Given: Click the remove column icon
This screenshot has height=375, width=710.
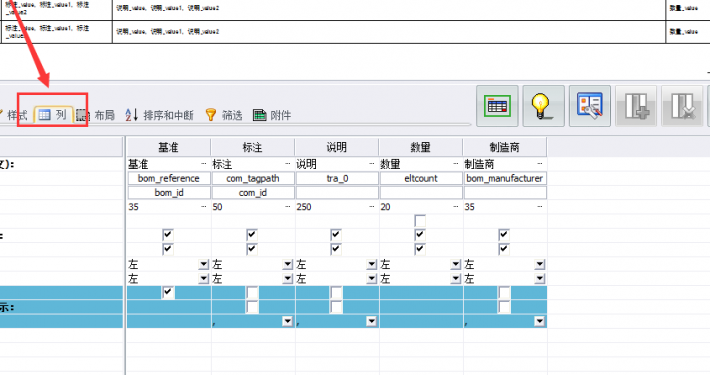Looking at the screenshot, I should (682, 106).
